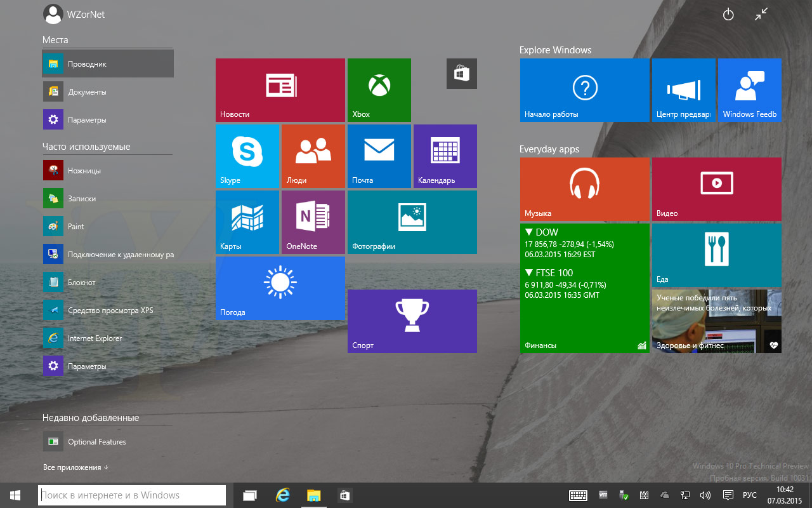This screenshot has height=508, width=812.
Task: Launch the Skype tile
Action: point(247,156)
